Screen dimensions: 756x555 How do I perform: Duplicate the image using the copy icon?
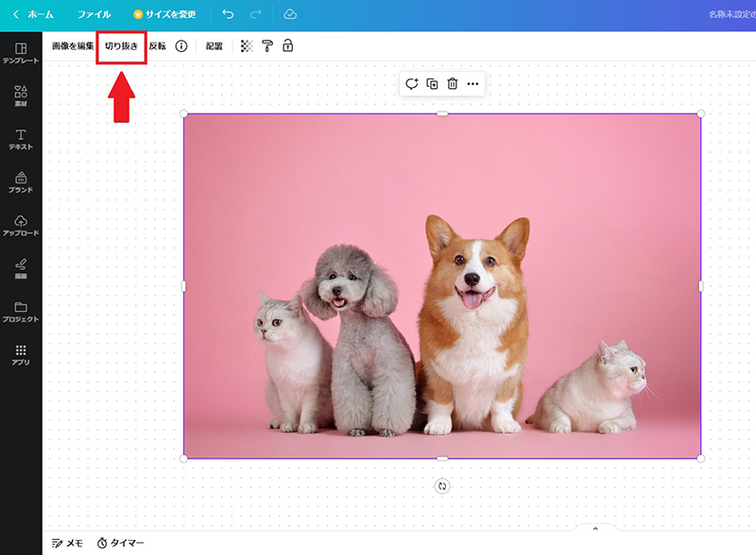(432, 84)
